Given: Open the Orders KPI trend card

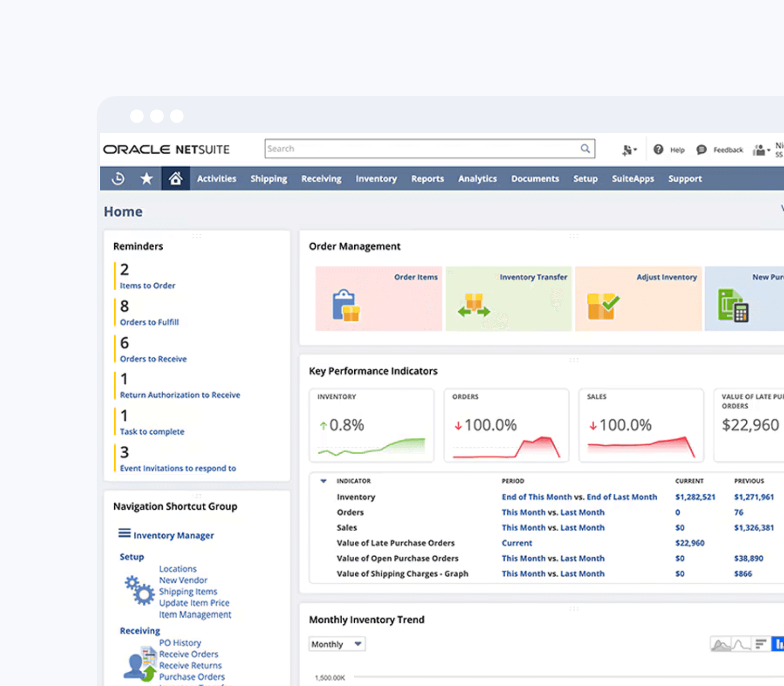Looking at the screenshot, I should pyautogui.click(x=506, y=425).
